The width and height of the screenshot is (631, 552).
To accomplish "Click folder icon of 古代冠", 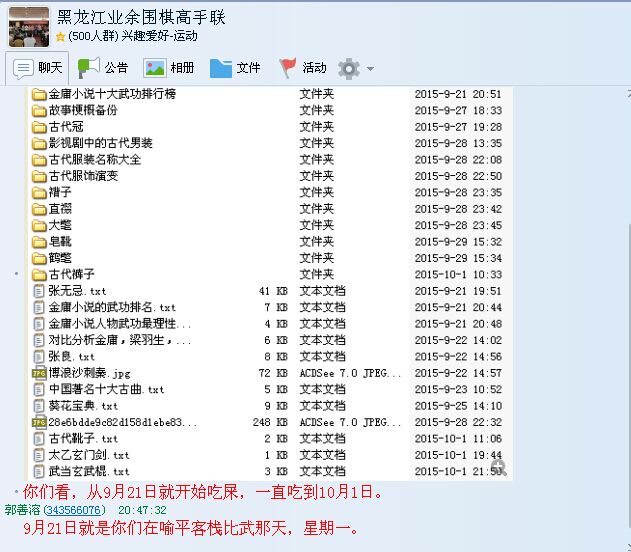I will tap(39, 127).
